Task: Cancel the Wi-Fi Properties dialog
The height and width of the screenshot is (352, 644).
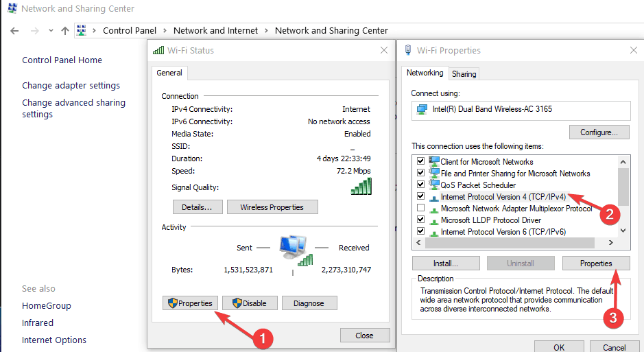Action: click(614, 347)
